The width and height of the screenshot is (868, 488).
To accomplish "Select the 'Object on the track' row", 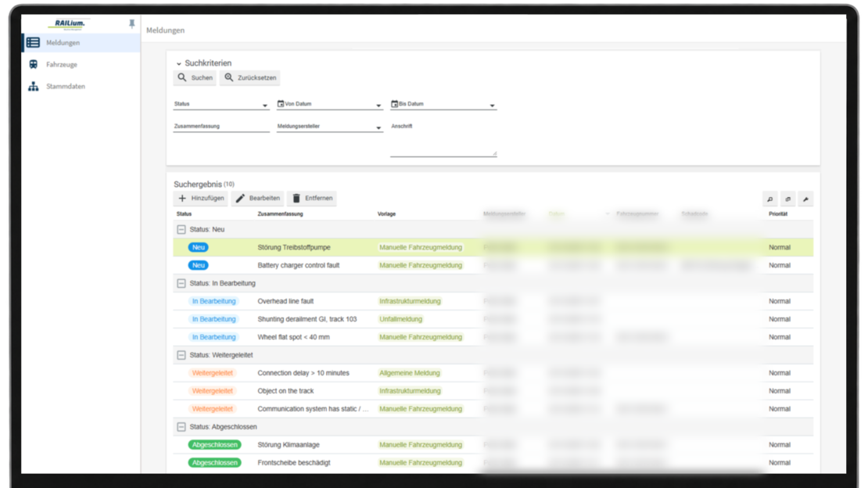I will click(x=493, y=391).
